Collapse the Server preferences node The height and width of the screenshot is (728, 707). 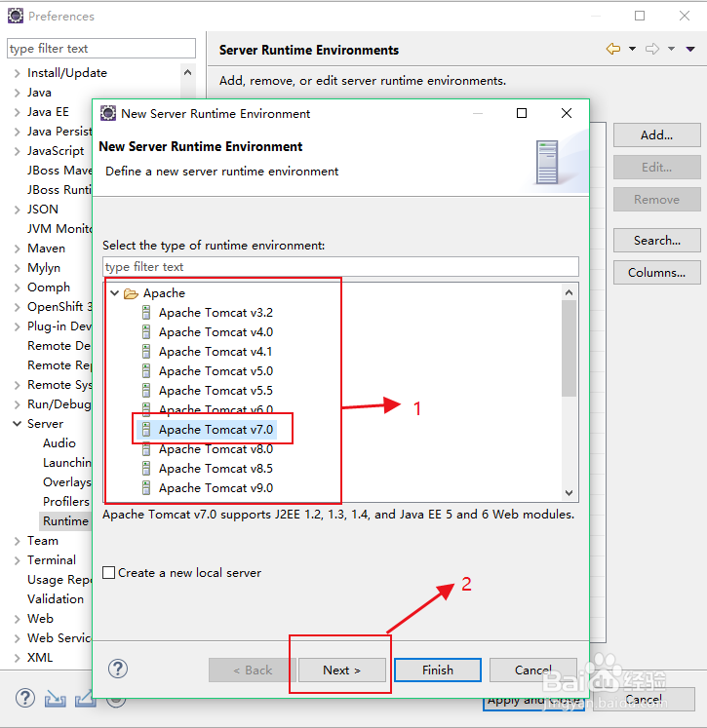coord(18,424)
